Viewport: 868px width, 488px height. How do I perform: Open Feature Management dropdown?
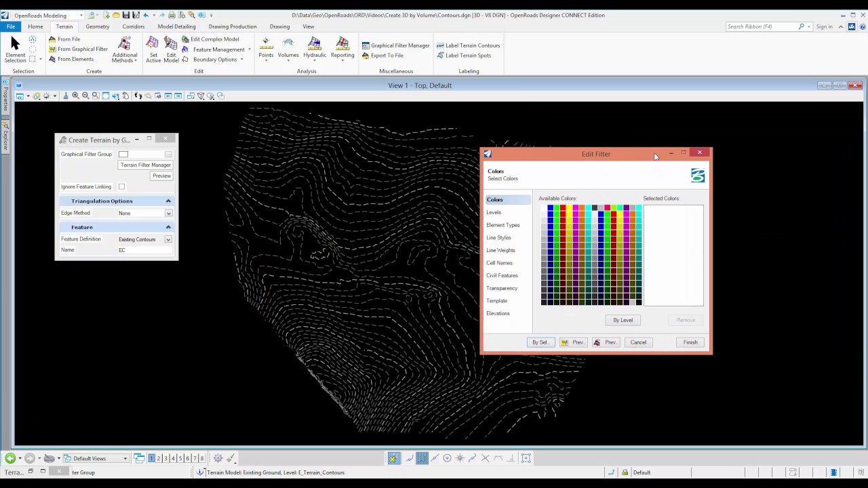(x=216, y=49)
